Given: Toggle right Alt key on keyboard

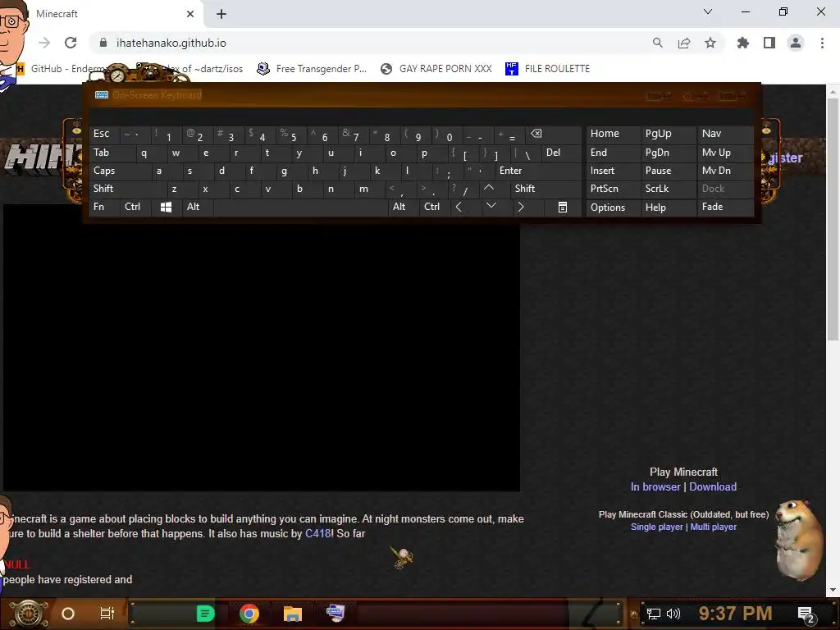Looking at the screenshot, I should coord(403,207).
